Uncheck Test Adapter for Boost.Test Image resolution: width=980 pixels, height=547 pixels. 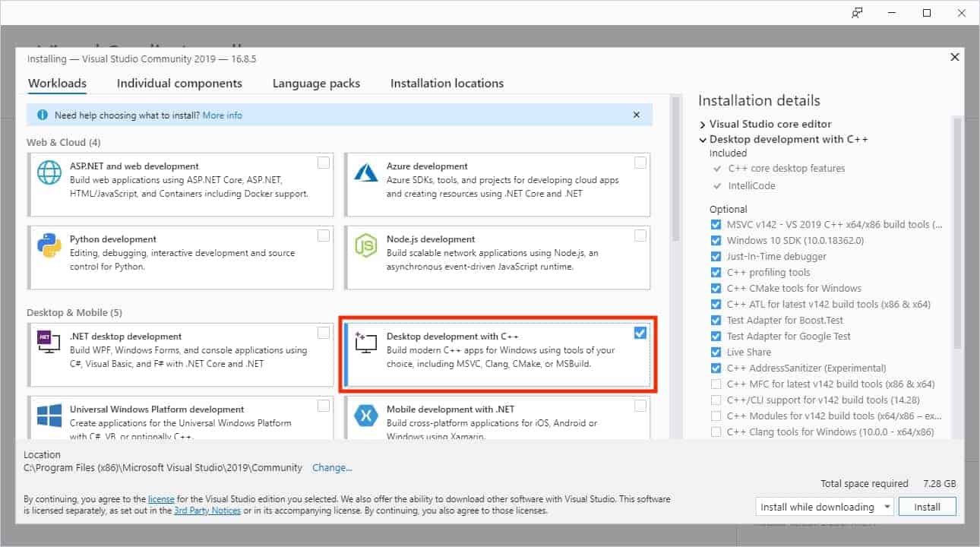point(716,321)
